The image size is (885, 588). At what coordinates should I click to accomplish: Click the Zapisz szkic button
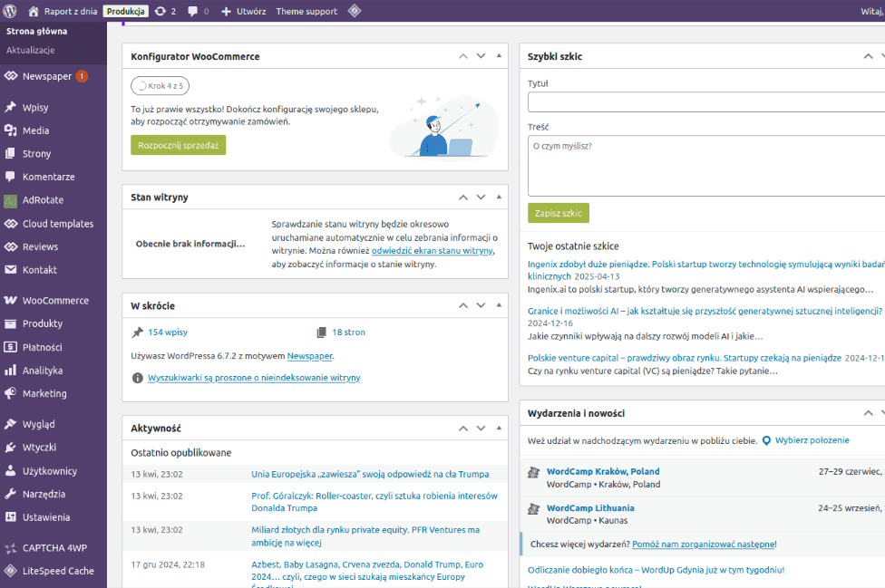pyautogui.click(x=559, y=213)
